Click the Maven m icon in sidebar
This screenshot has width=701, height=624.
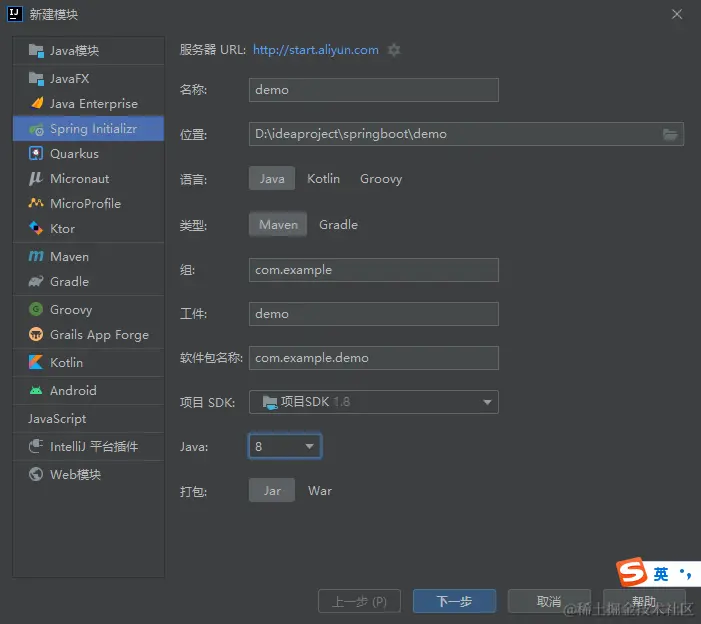36,256
